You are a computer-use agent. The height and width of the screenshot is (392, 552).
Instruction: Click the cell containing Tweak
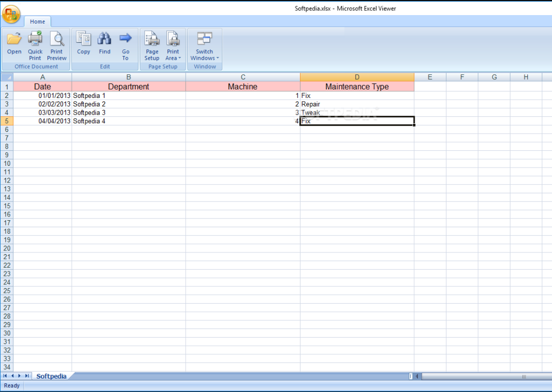[357, 113]
